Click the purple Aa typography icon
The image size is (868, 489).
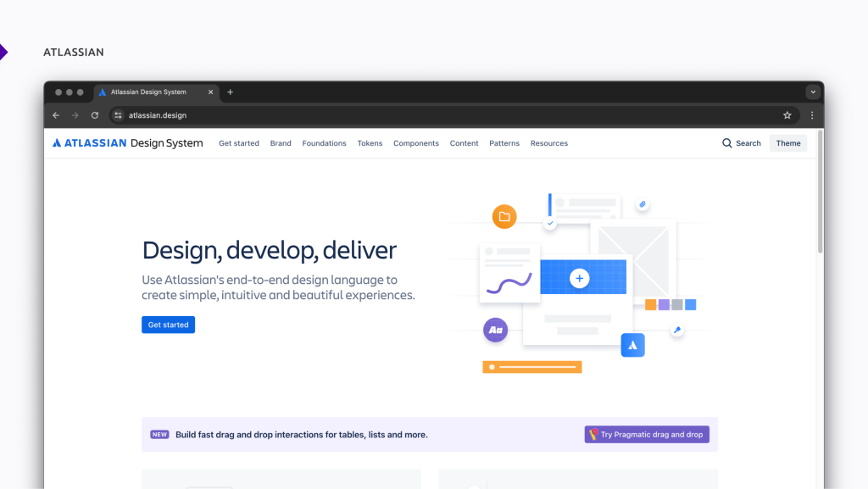click(495, 330)
